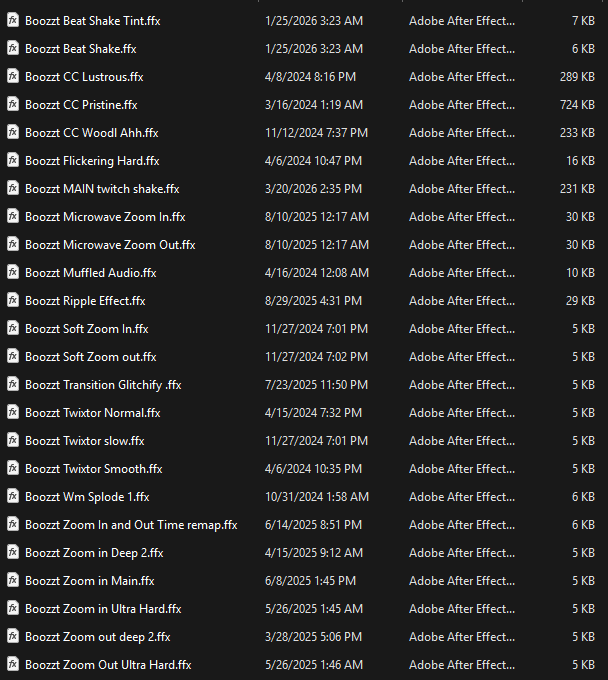This screenshot has height=680, width=608.
Task: Select the icon for Boozzt Zoom in Deep 2.ffx
Action: tap(13, 552)
